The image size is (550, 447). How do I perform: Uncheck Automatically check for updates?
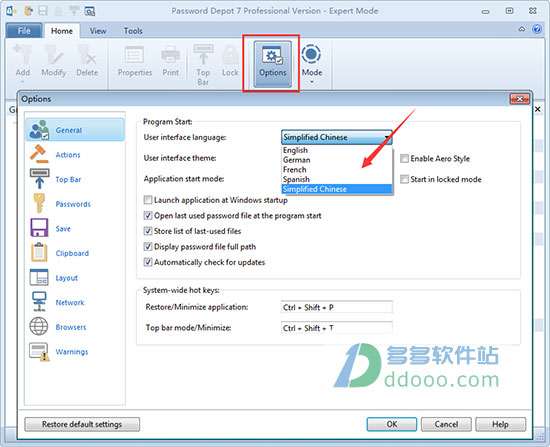148,262
